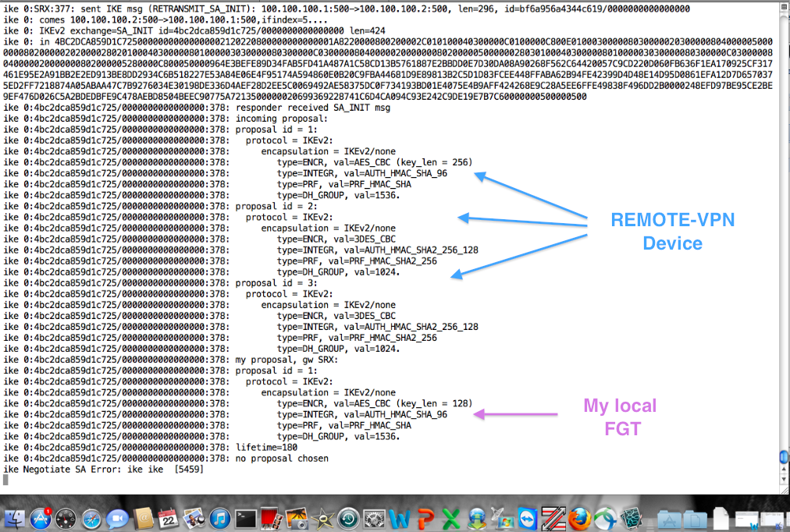
Task: Click the scrollbar down arrow
Action: click(x=784, y=479)
